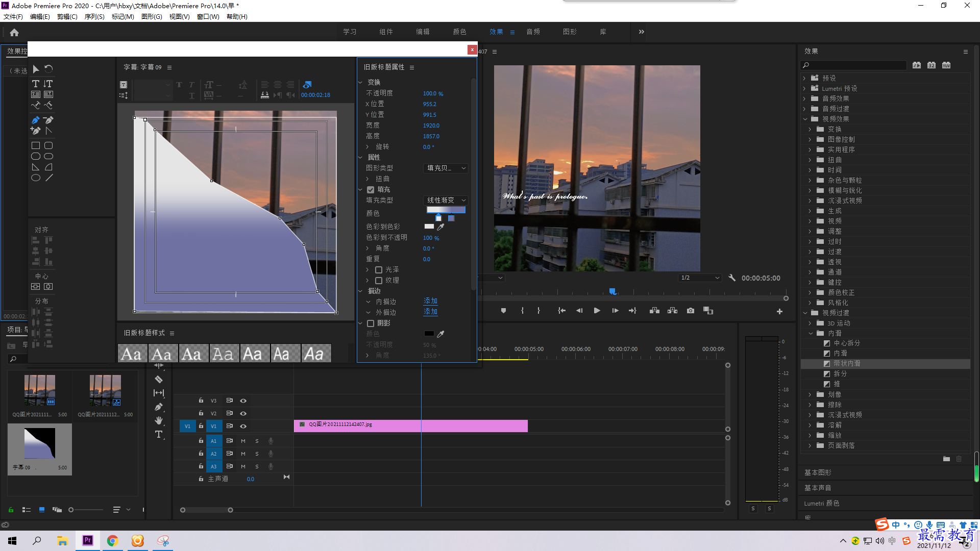Select the horizontal Type tool
The height and width of the screenshot is (551, 980).
(36, 84)
